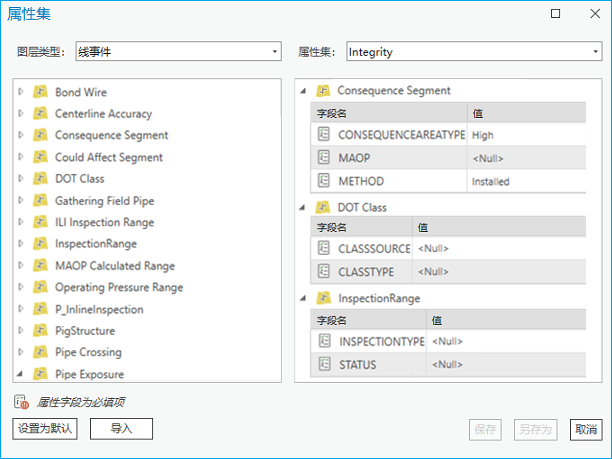Click the 另存为 button
Viewport: 612px width, 459px height.
coord(536,430)
